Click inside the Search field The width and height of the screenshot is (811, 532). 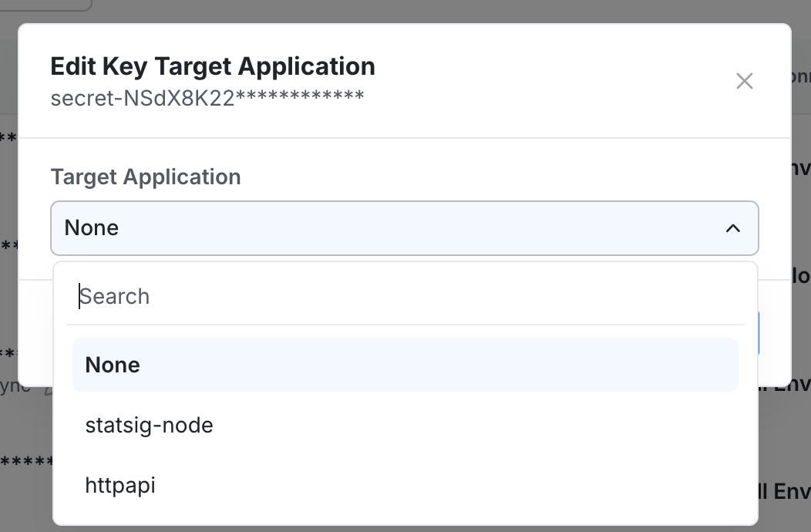308,296
